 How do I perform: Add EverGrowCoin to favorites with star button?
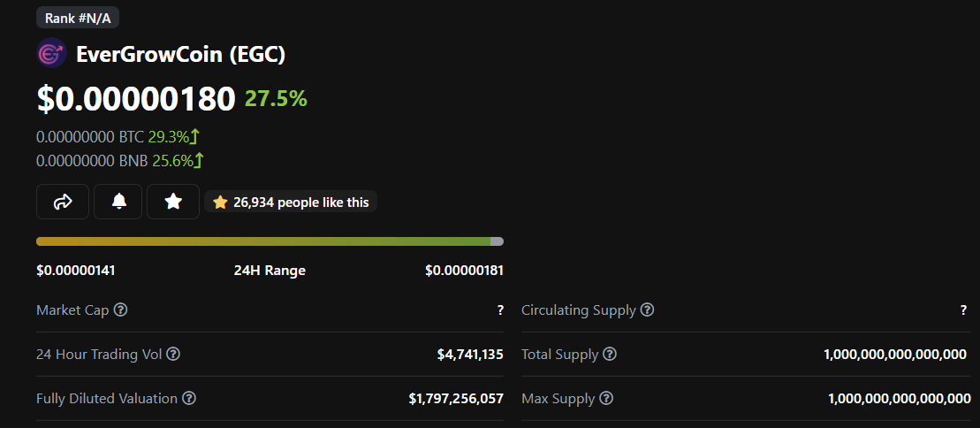point(173,202)
